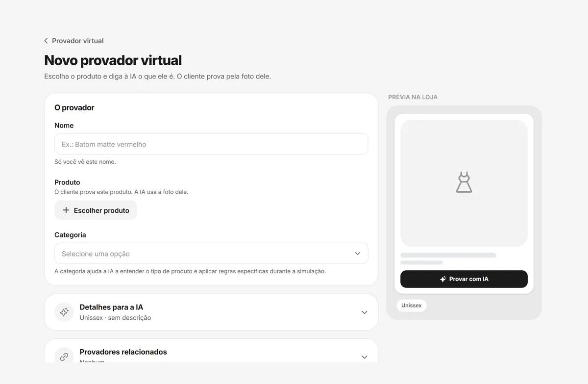The image size is (588, 384).
Task: Click the Provadores relacionados chevron
Action: pos(364,357)
